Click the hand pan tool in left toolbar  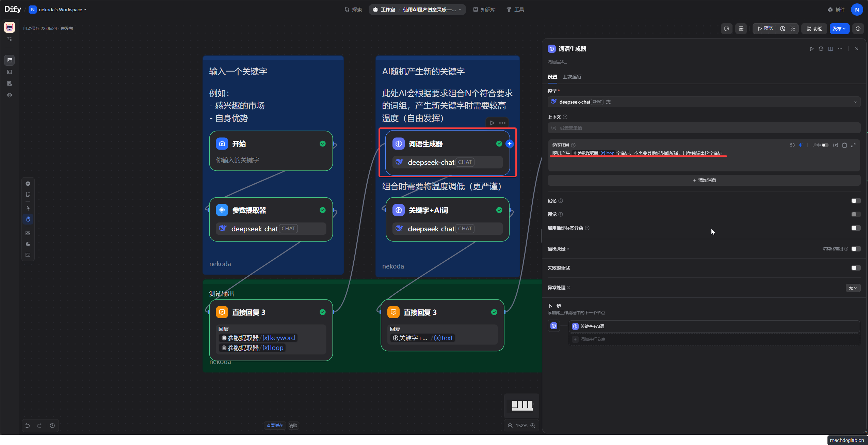[x=28, y=219]
